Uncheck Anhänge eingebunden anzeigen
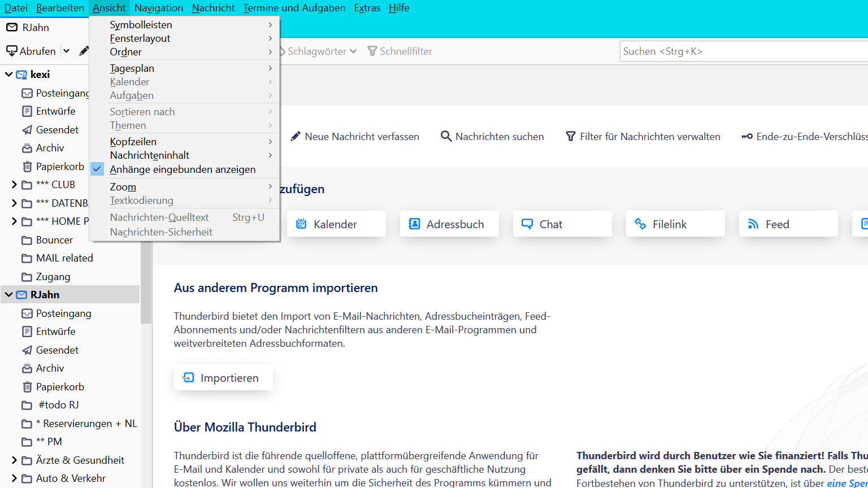Image resolution: width=868 pixels, height=488 pixels. 184,169
